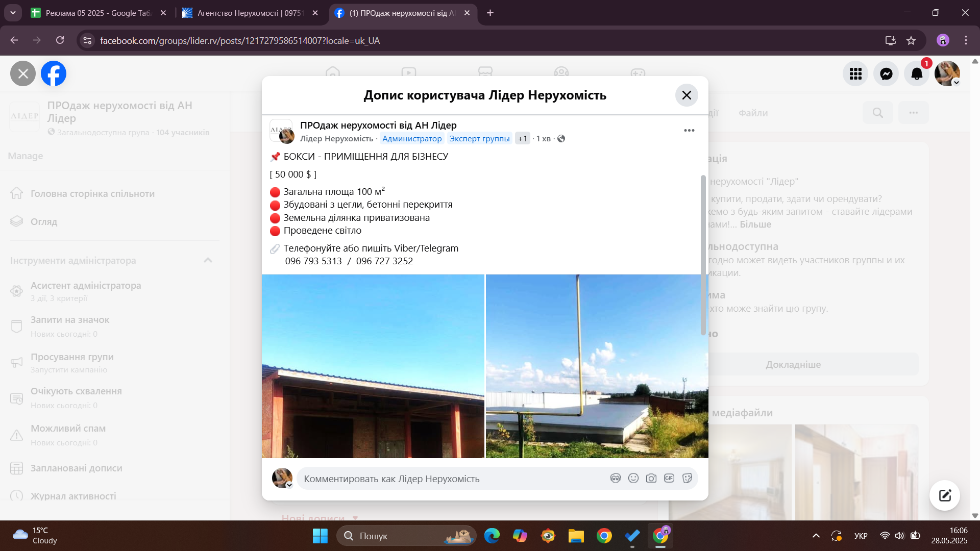This screenshot has height=551, width=980.
Task: Attach photo via camera icon in comment
Action: (x=651, y=478)
